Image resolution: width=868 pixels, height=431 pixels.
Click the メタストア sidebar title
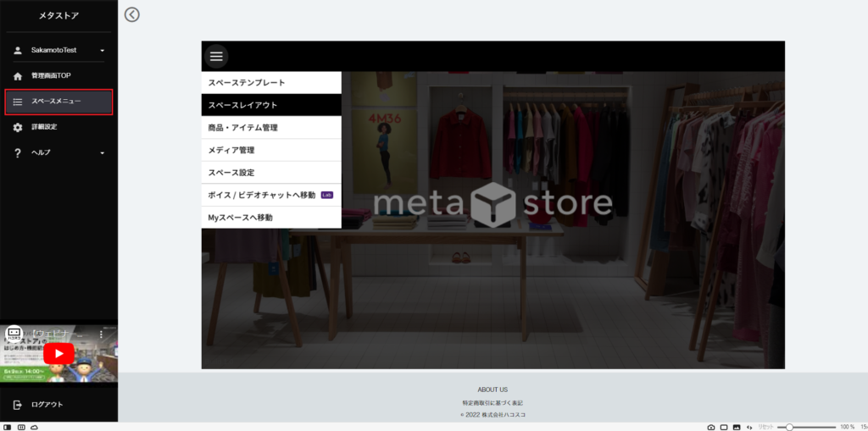[58, 16]
